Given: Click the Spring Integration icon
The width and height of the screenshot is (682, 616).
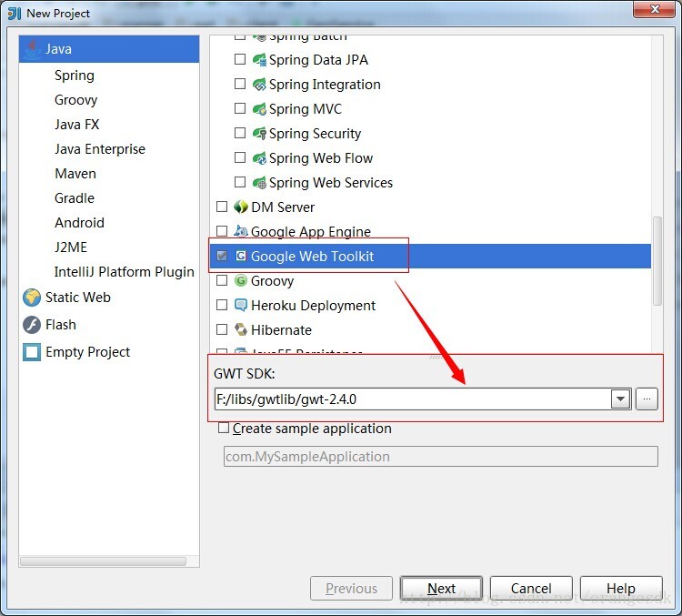Looking at the screenshot, I should [259, 84].
